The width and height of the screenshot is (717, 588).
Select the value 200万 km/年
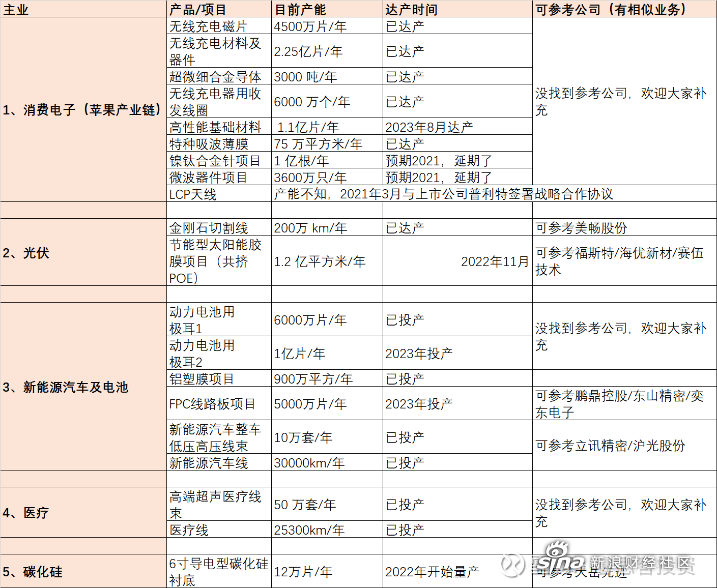pos(327,227)
